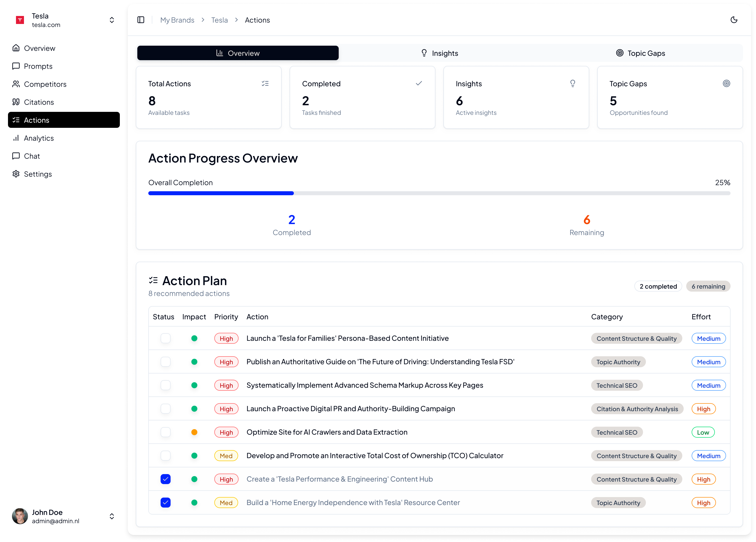Open Citations from the sidebar
Viewport: 756px width, 542px height.
pos(39,102)
